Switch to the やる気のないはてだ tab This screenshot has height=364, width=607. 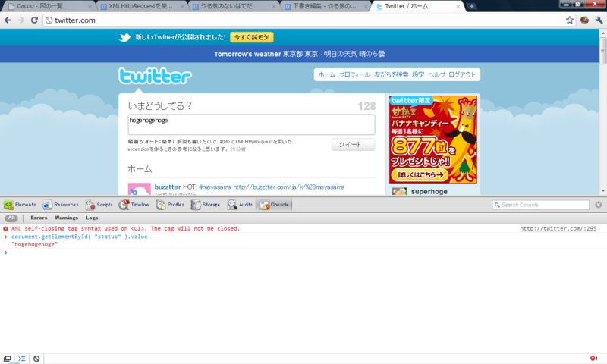(232, 6)
